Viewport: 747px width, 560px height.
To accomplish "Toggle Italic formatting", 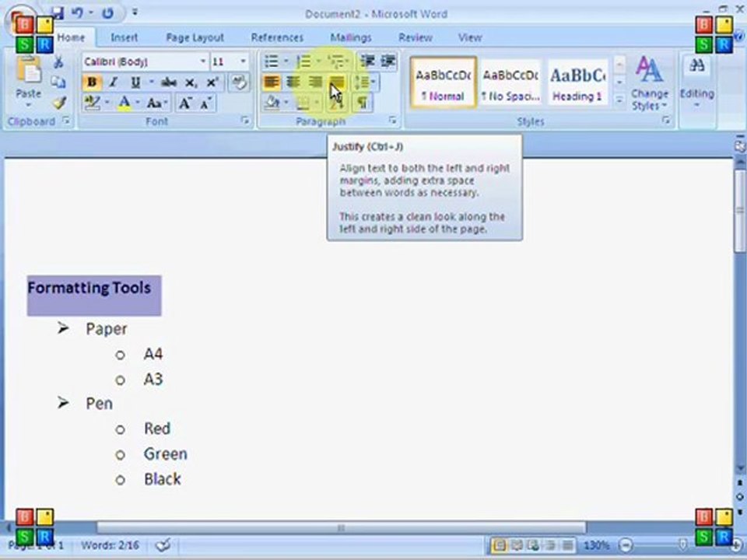I will tap(114, 82).
